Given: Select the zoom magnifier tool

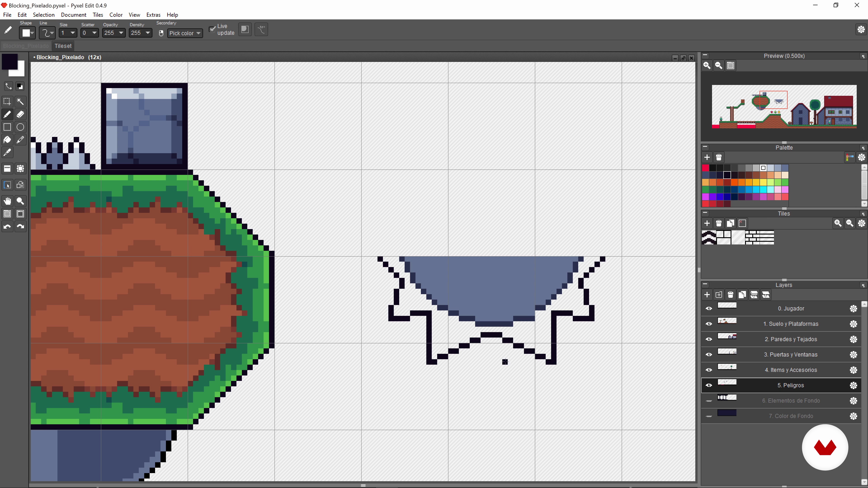Looking at the screenshot, I should [20, 201].
